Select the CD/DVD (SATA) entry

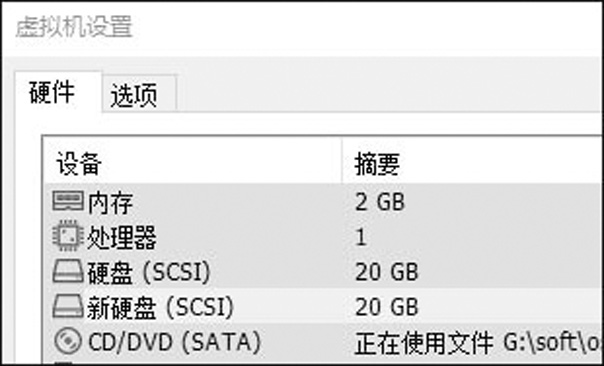(174, 342)
